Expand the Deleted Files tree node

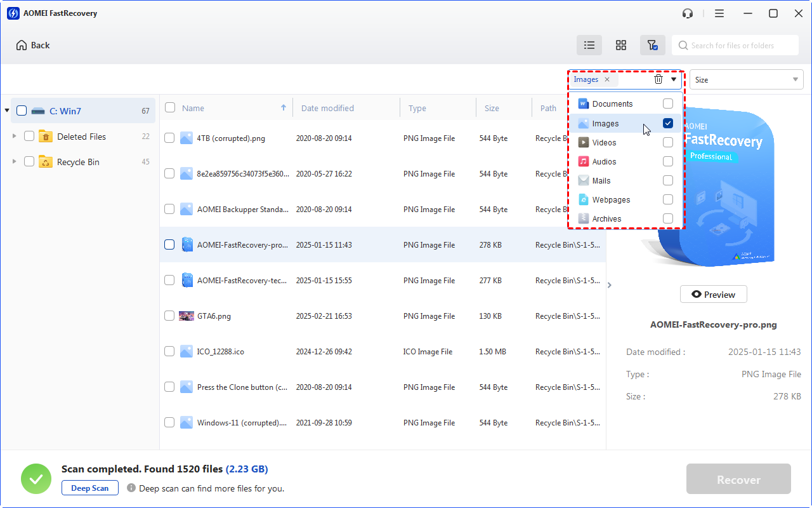click(15, 136)
